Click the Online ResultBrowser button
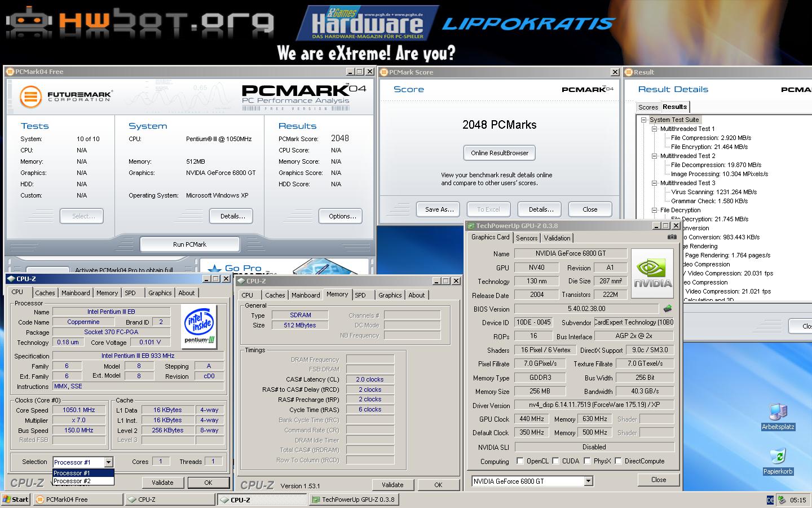This screenshot has width=812, height=508. coord(500,153)
